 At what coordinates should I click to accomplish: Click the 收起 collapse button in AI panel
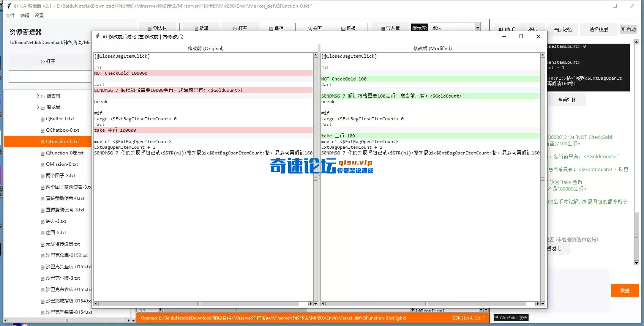click(532, 29)
